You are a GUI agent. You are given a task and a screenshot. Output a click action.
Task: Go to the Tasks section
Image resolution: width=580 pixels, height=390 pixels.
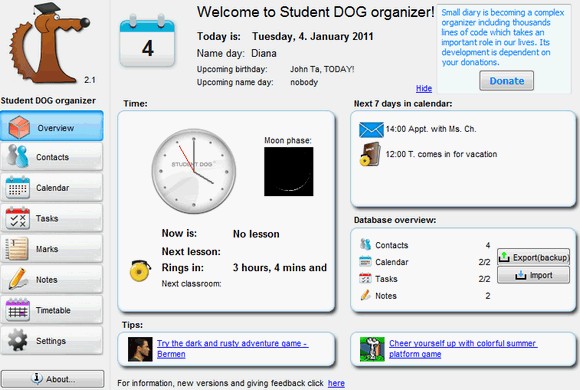pos(52,218)
